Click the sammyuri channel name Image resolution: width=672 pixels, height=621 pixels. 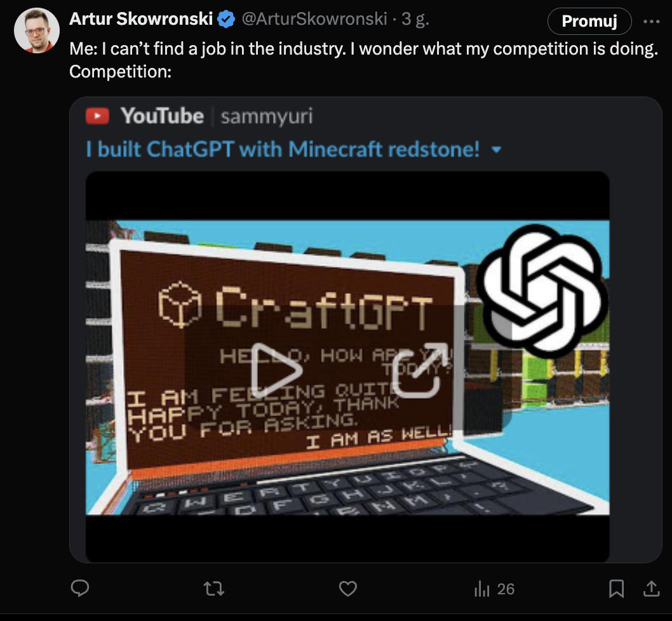click(267, 116)
